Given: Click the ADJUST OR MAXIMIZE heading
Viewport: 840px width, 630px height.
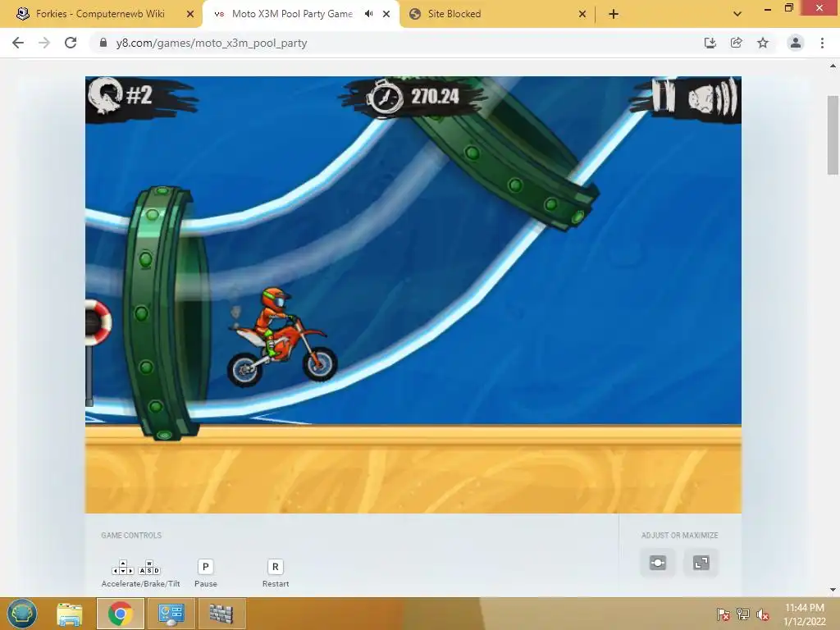Looking at the screenshot, I should point(680,535).
